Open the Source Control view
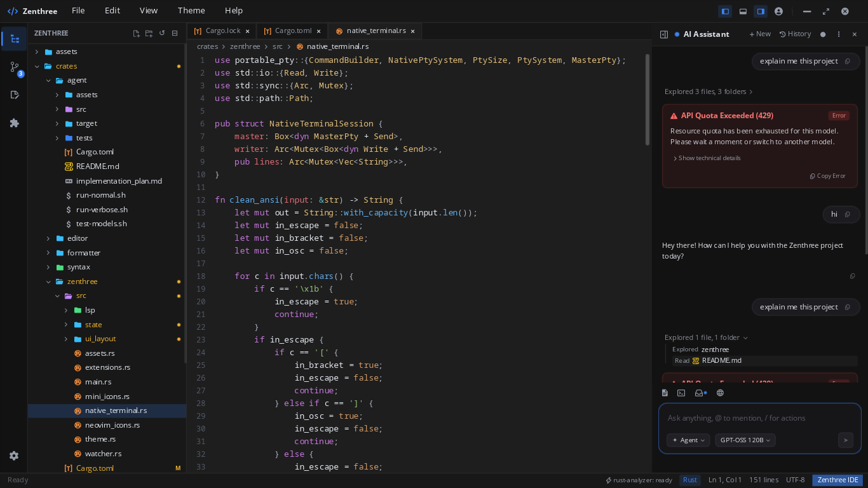The height and width of the screenshot is (488, 868). 14,67
